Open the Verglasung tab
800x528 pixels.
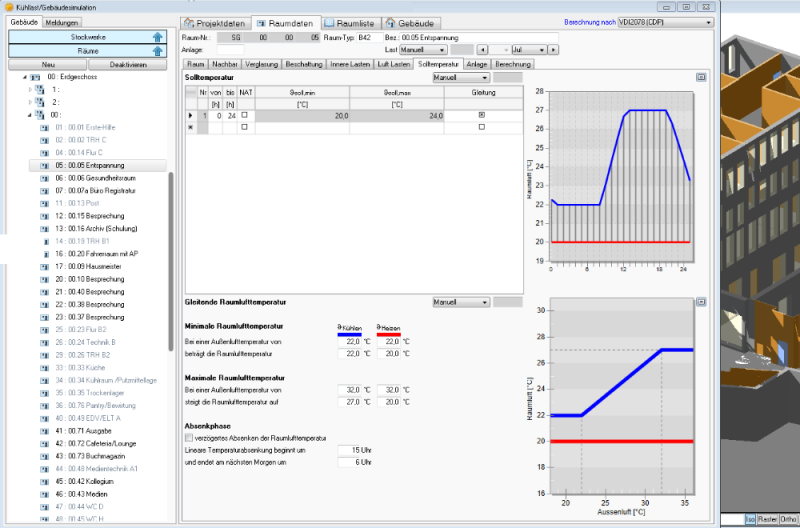[x=262, y=63]
